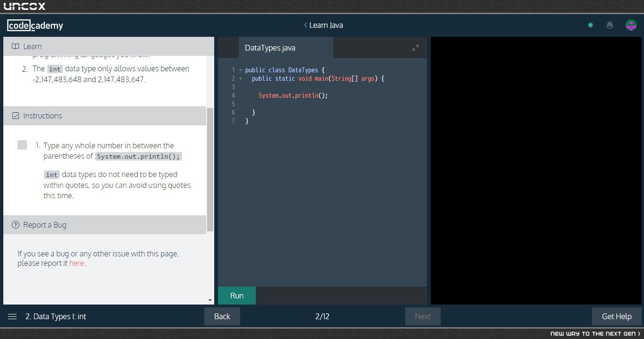Viewport: 644px width, 339px height.
Task: Click the 'New way to the next gen' link
Action: pos(596,333)
